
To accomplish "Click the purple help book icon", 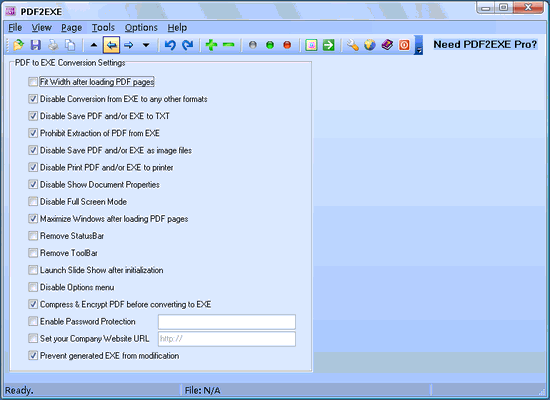I will click(387, 45).
